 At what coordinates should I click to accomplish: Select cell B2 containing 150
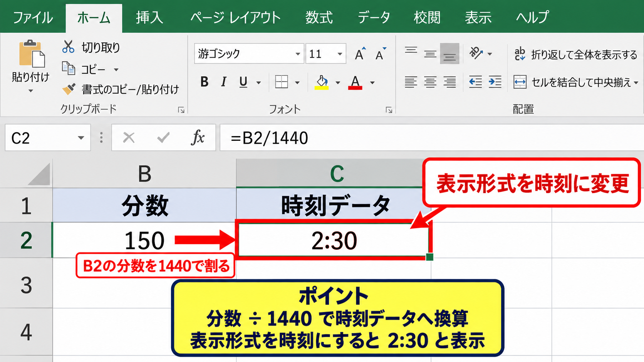click(144, 240)
